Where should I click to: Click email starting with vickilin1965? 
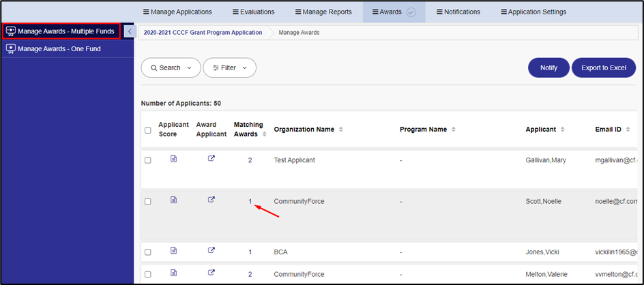tap(615, 252)
